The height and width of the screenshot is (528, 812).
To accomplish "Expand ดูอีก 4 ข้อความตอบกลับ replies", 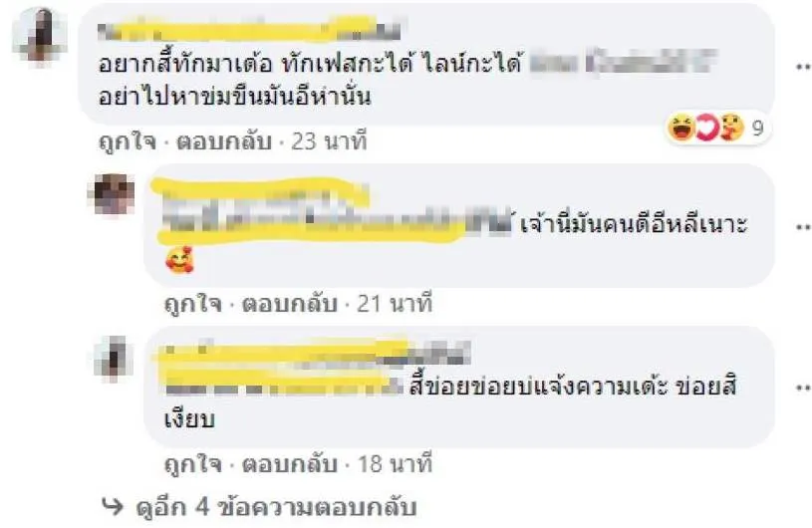I will click(x=276, y=508).
